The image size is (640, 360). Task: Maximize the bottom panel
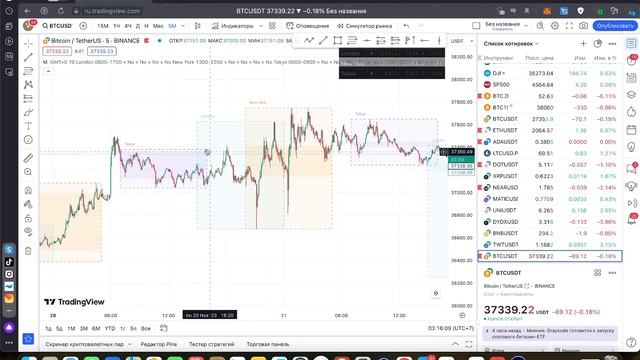[469, 344]
